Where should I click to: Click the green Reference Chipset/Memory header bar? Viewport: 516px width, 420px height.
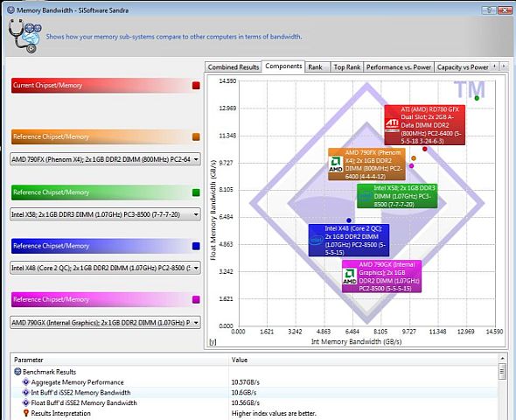click(105, 192)
